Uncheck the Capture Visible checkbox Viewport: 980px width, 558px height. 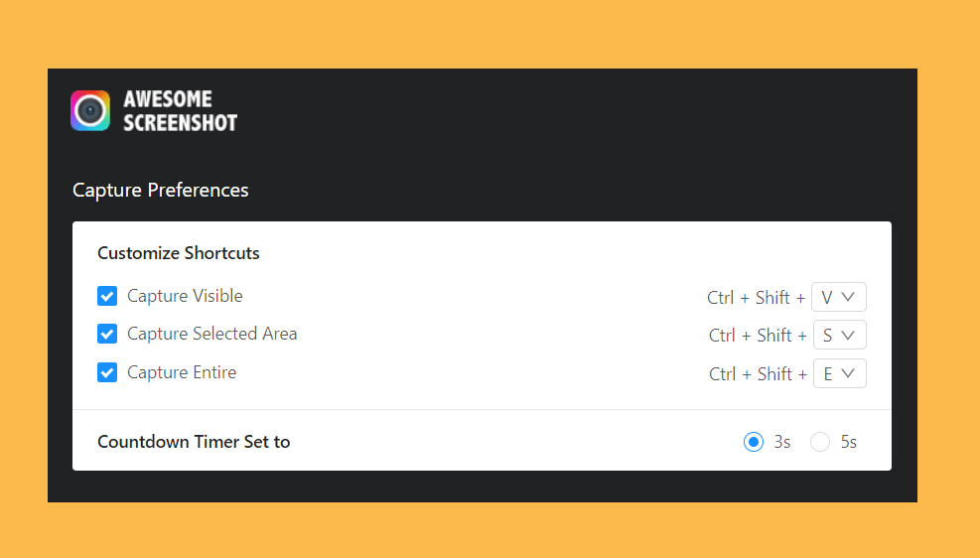click(107, 296)
